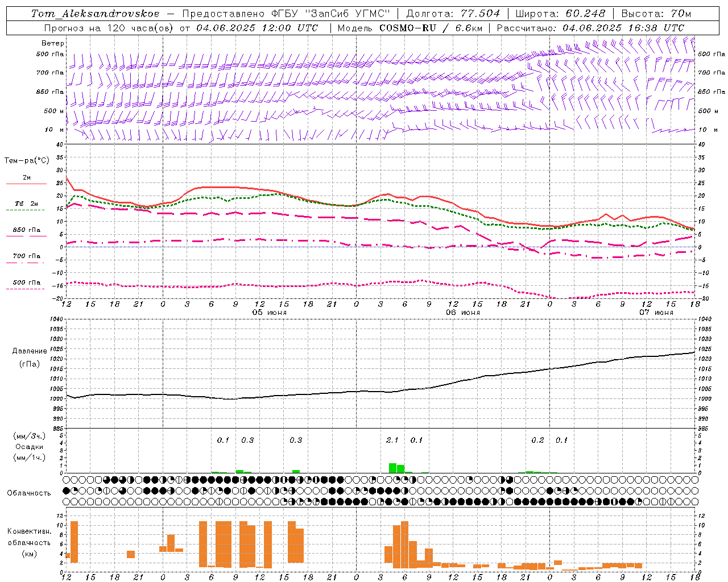Click the Прогноз на 120 часа(ов) text
This screenshot has width=728, height=582.
(110, 28)
